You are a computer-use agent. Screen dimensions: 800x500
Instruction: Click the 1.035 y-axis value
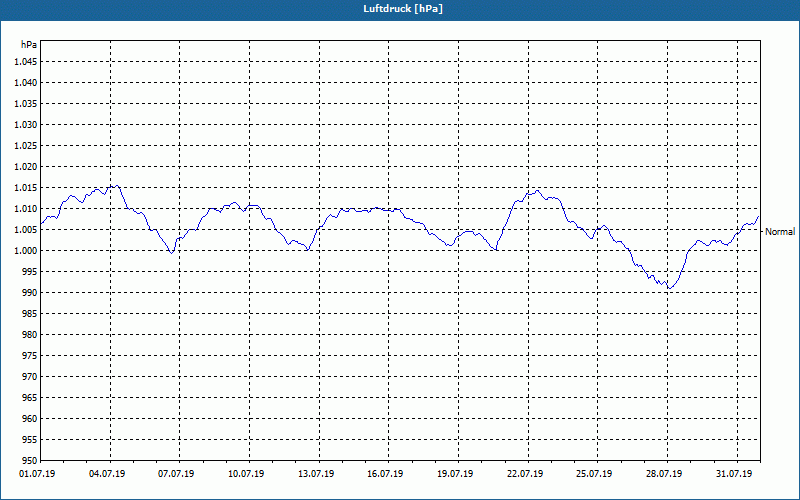[26, 104]
